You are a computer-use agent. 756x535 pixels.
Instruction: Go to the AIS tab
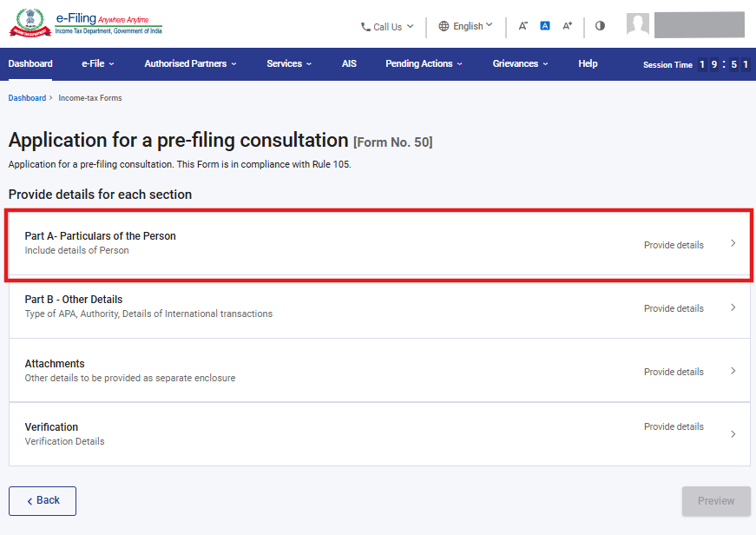click(349, 63)
